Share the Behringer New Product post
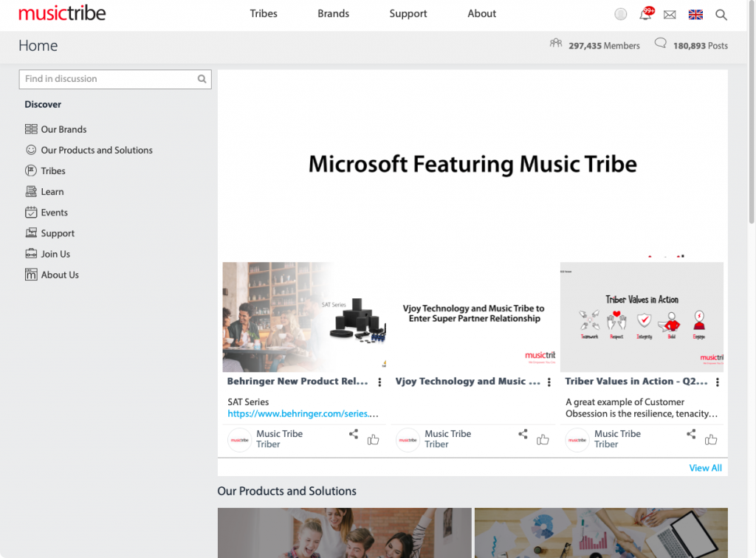This screenshot has height=558, width=756. coord(354,434)
